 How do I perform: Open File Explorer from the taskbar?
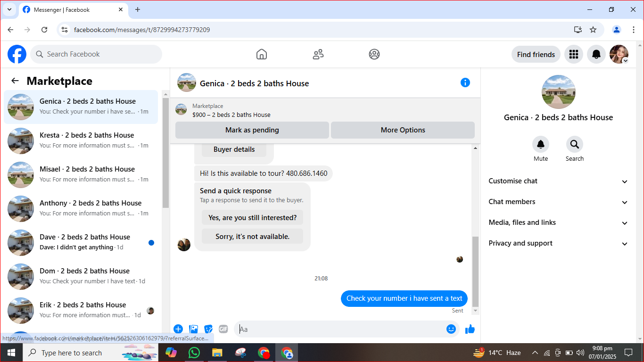tap(217, 353)
